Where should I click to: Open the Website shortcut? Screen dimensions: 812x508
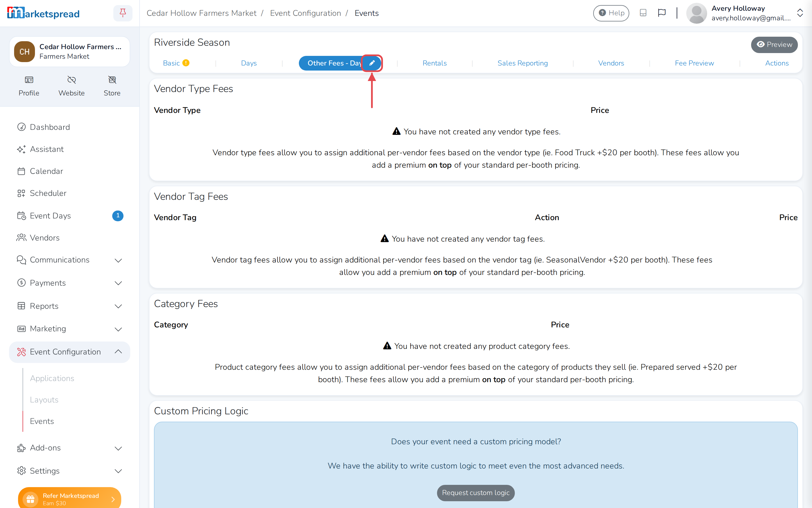[x=71, y=86]
